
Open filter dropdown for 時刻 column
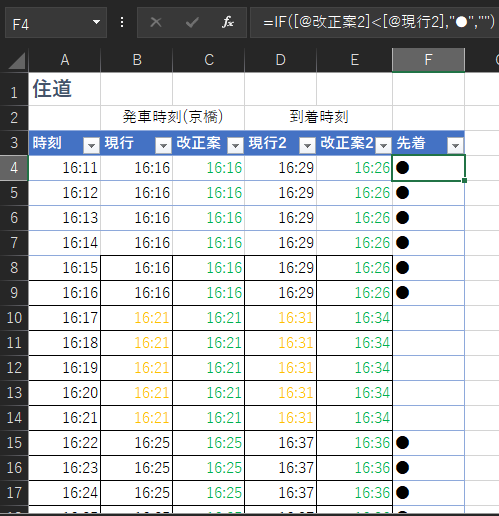click(91, 145)
